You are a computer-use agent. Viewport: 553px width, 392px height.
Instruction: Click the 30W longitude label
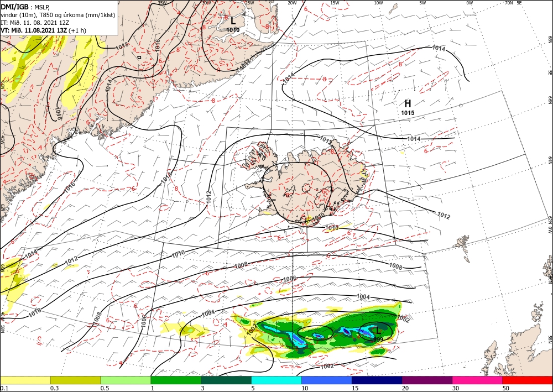pyautogui.click(x=206, y=2)
